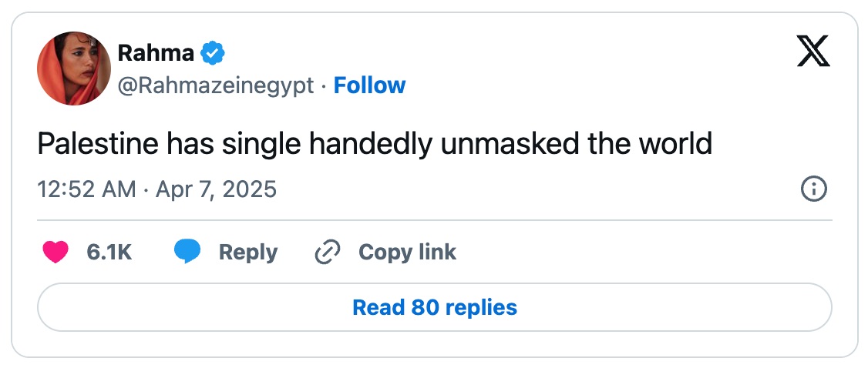Click the chain link icon

[x=328, y=253]
